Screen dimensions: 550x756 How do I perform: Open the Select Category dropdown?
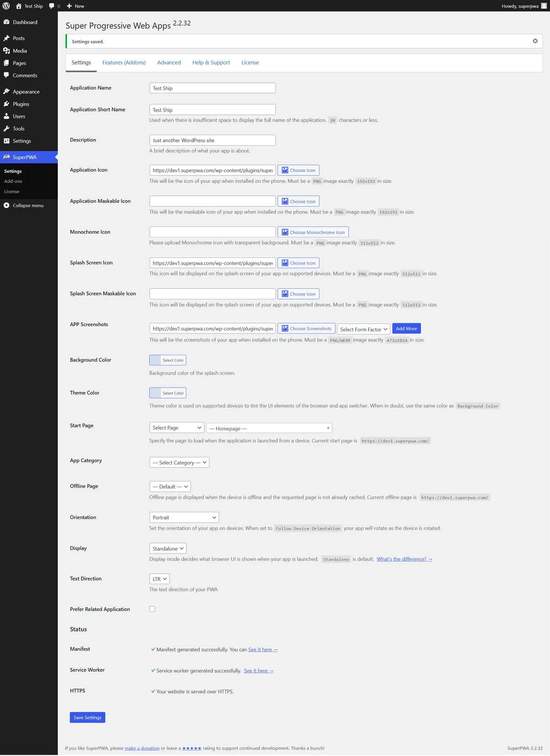pyautogui.click(x=179, y=463)
